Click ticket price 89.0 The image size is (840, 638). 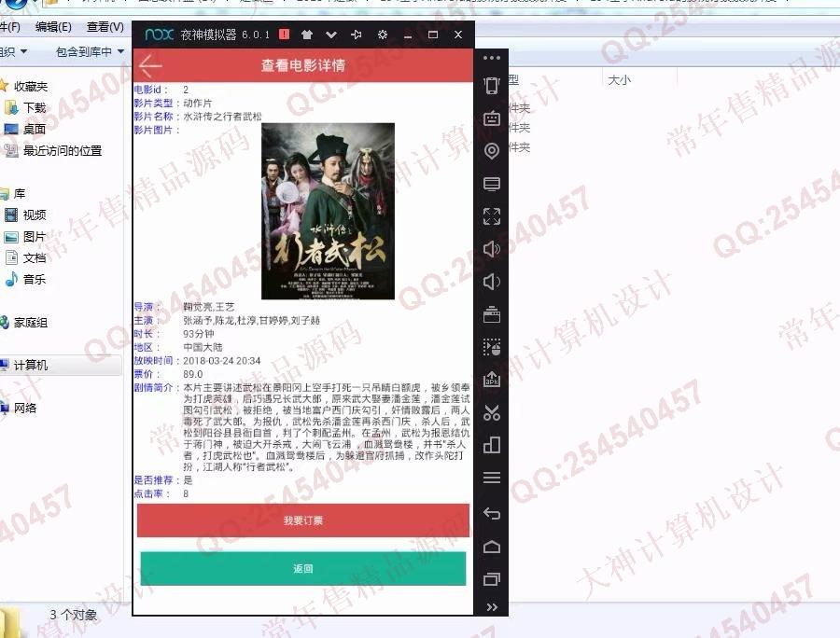click(x=193, y=374)
